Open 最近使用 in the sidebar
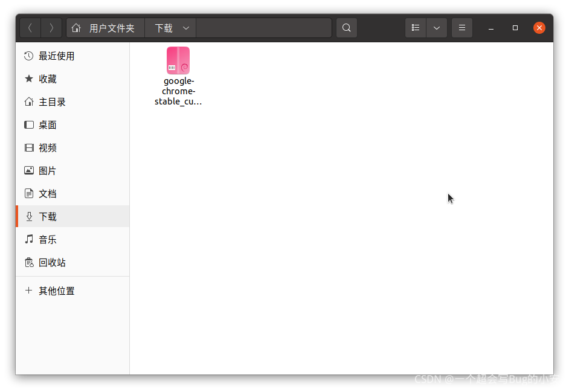The width and height of the screenshot is (569, 392). [x=72, y=56]
